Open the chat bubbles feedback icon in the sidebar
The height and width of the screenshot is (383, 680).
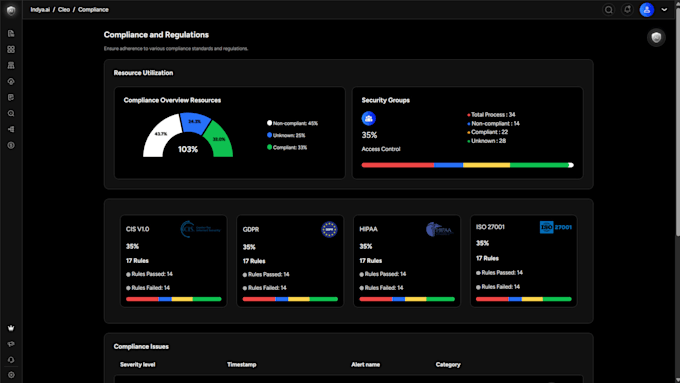point(11,344)
